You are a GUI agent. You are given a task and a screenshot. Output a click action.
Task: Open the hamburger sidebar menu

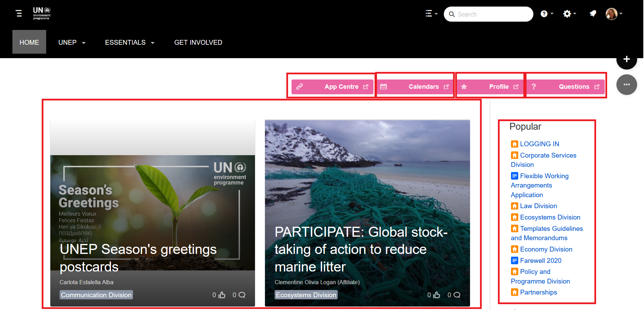pos(19,13)
